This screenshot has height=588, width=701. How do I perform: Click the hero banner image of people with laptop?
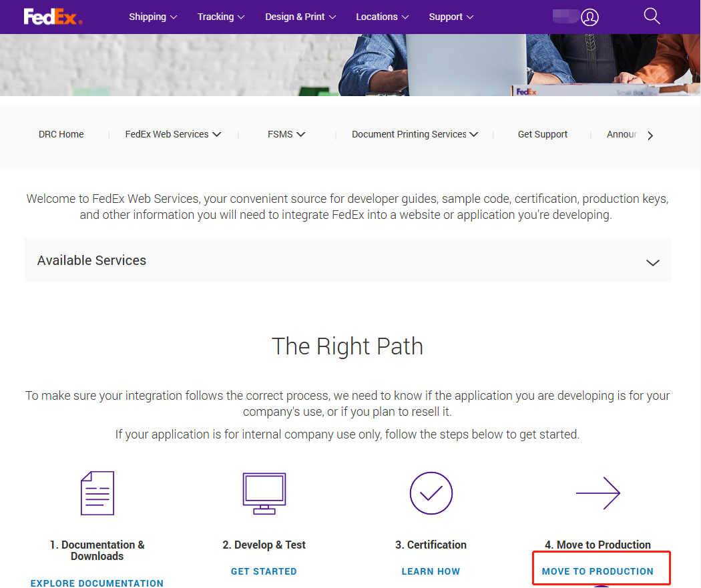coord(350,65)
